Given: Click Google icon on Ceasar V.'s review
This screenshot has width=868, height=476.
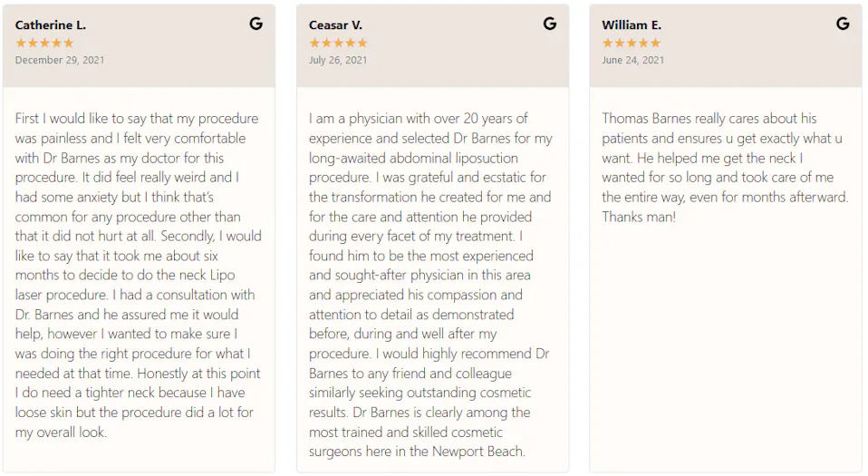Looking at the screenshot, I should [x=550, y=24].
